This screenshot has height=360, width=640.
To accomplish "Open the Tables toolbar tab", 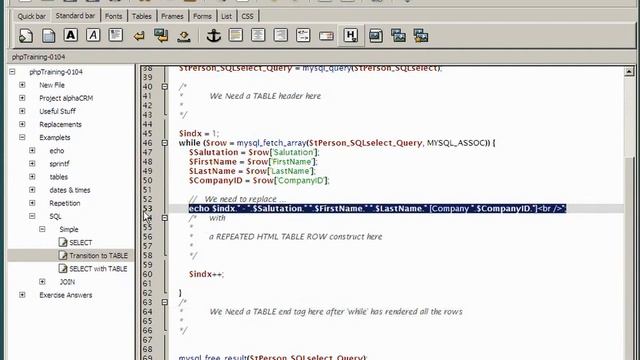I will (x=142, y=16).
